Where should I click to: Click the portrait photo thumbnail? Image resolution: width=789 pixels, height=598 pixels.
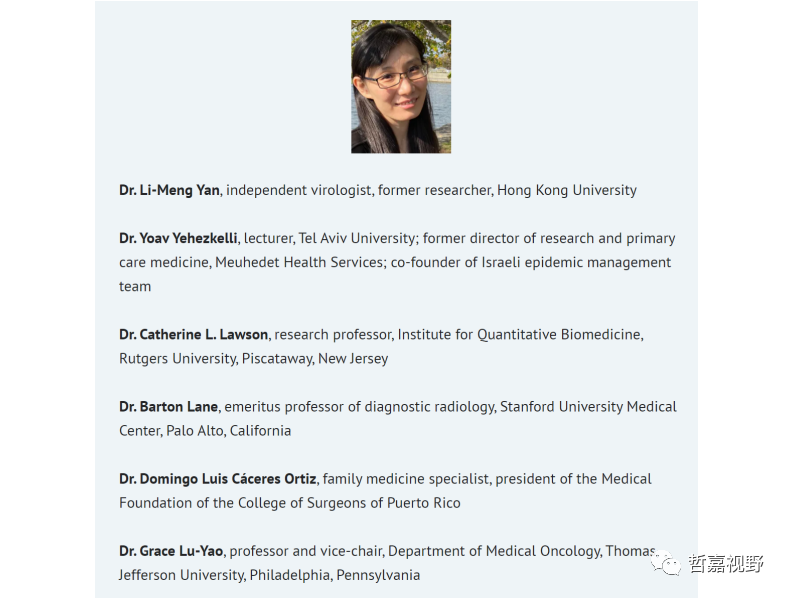click(x=401, y=87)
